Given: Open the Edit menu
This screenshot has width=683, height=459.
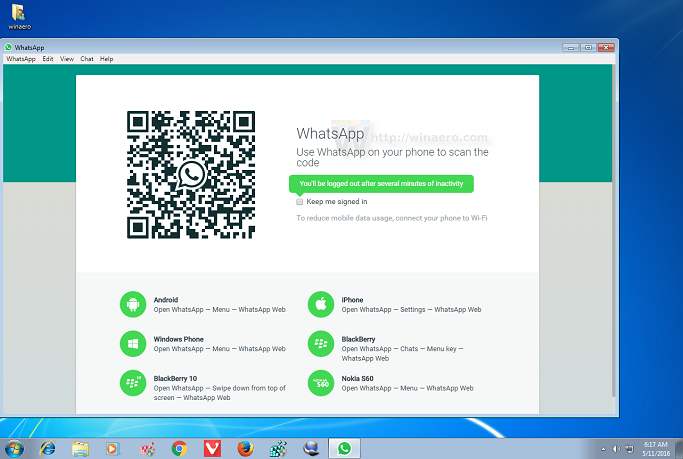Looking at the screenshot, I should pos(48,59).
